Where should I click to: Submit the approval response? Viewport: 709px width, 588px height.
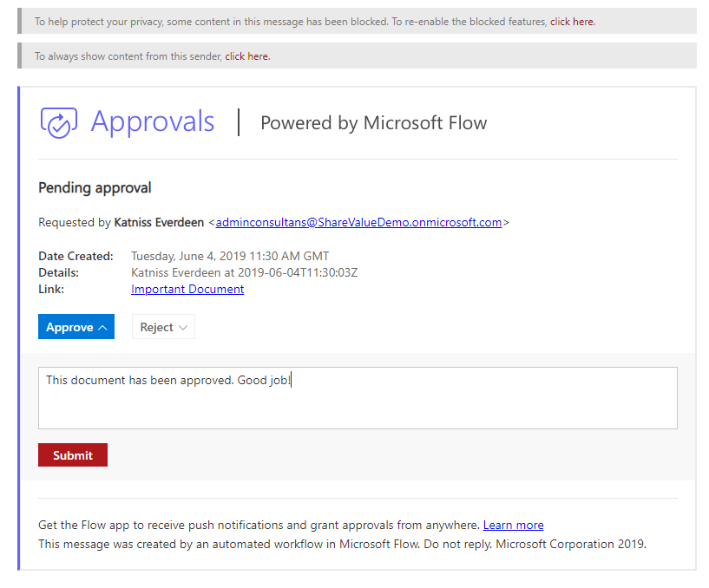click(73, 454)
